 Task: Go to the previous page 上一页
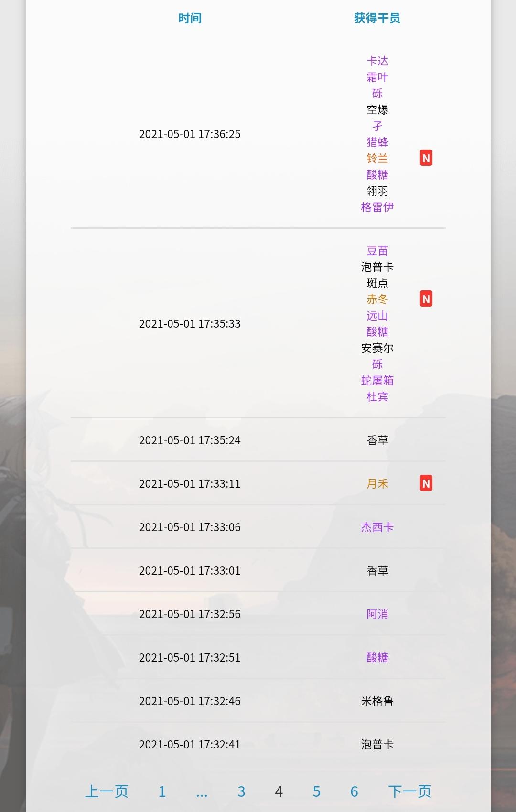[x=107, y=791]
